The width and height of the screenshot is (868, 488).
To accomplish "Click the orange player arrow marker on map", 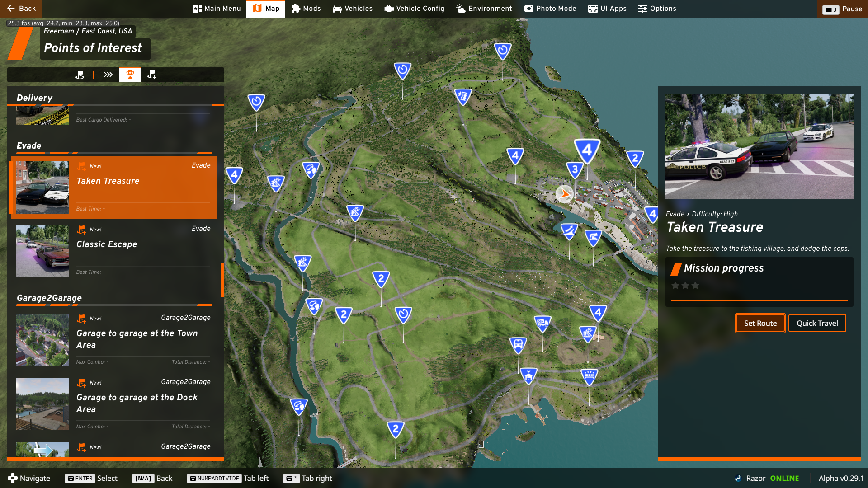I will tap(564, 194).
